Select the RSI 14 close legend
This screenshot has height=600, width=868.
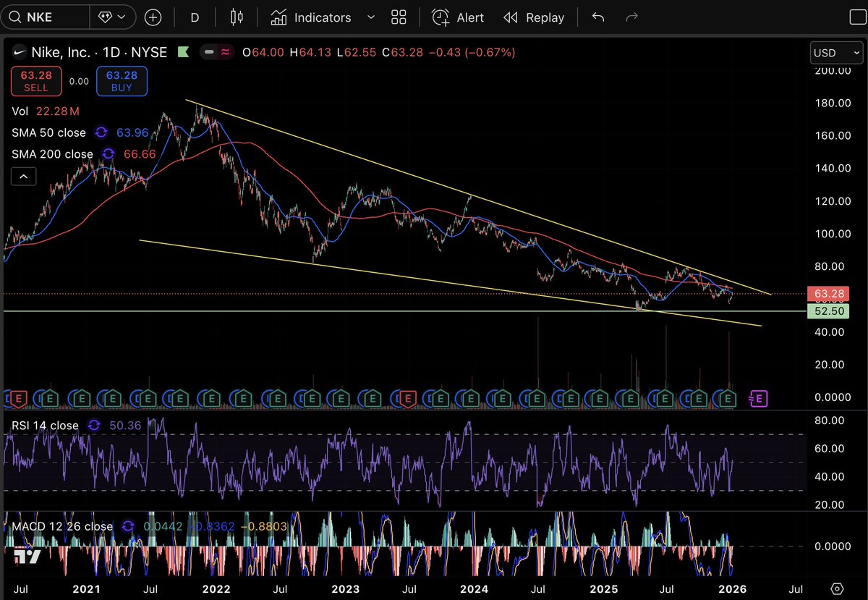(45, 425)
